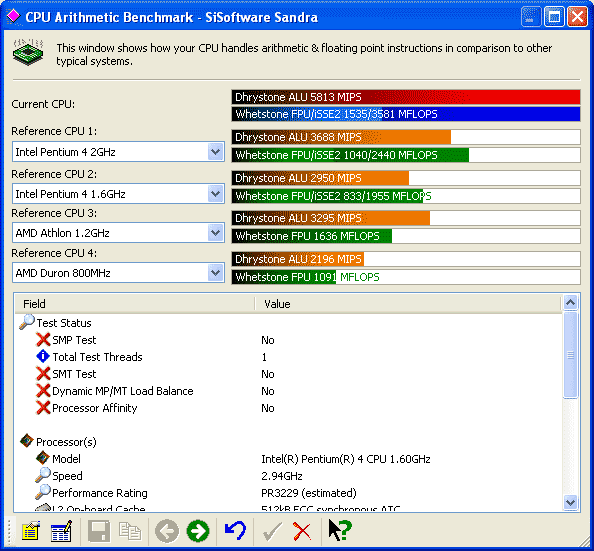Click blue Whetstone 1535/3581 MFLOPS bar

pos(406,114)
